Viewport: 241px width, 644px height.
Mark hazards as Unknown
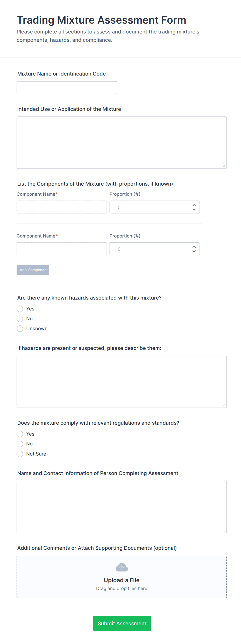(x=20, y=329)
